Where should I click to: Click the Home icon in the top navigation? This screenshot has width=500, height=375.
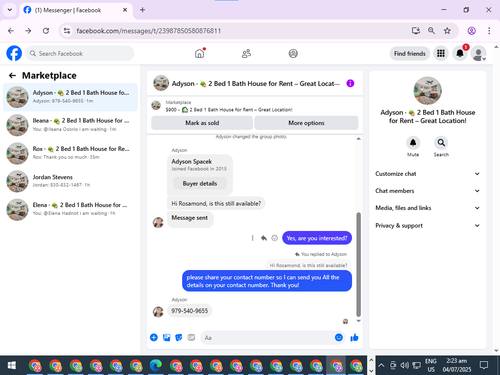(x=200, y=53)
